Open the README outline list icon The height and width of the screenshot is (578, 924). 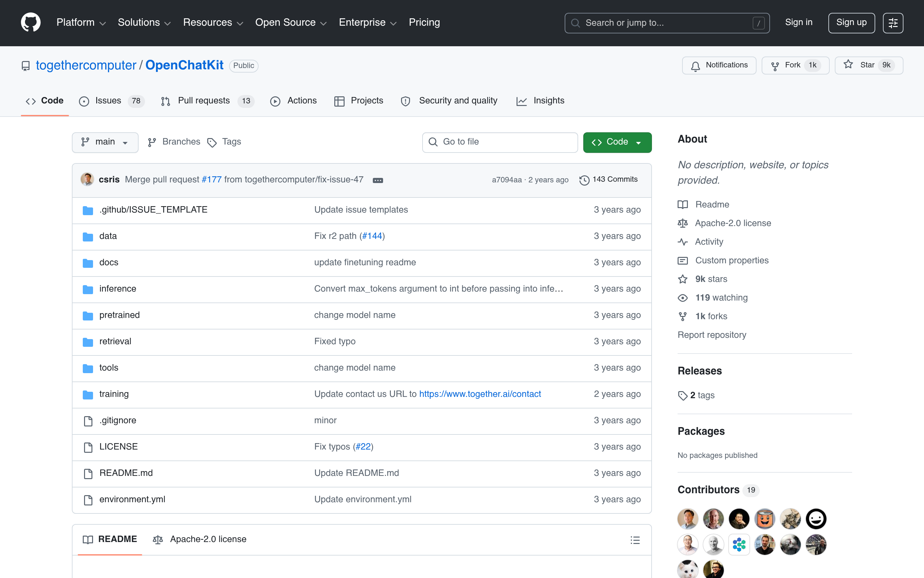click(x=635, y=540)
